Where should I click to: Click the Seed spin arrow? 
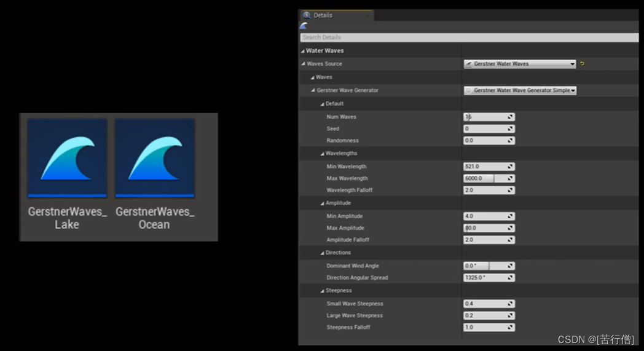tap(511, 128)
